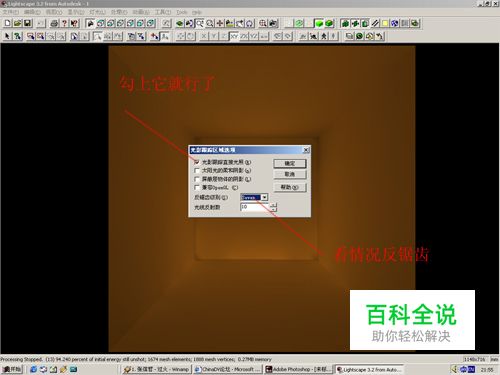This screenshot has height=375, width=500.
Task: Open the 文件(F) menu
Action: click(x=11, y=12)
